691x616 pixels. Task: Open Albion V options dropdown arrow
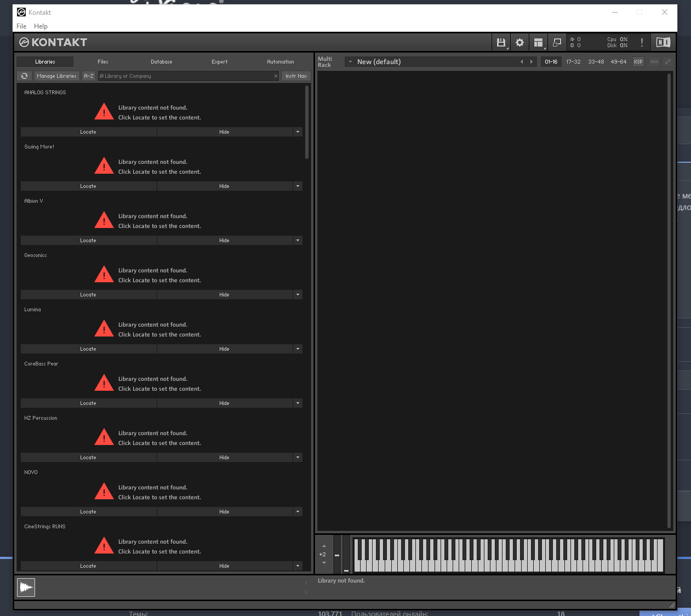(298, 241)
